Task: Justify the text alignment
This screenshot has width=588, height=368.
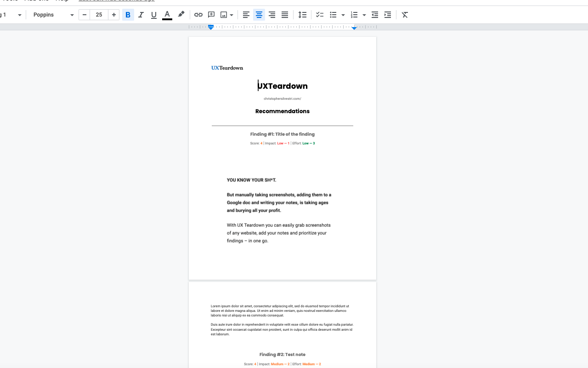Action: click(285, 15)
